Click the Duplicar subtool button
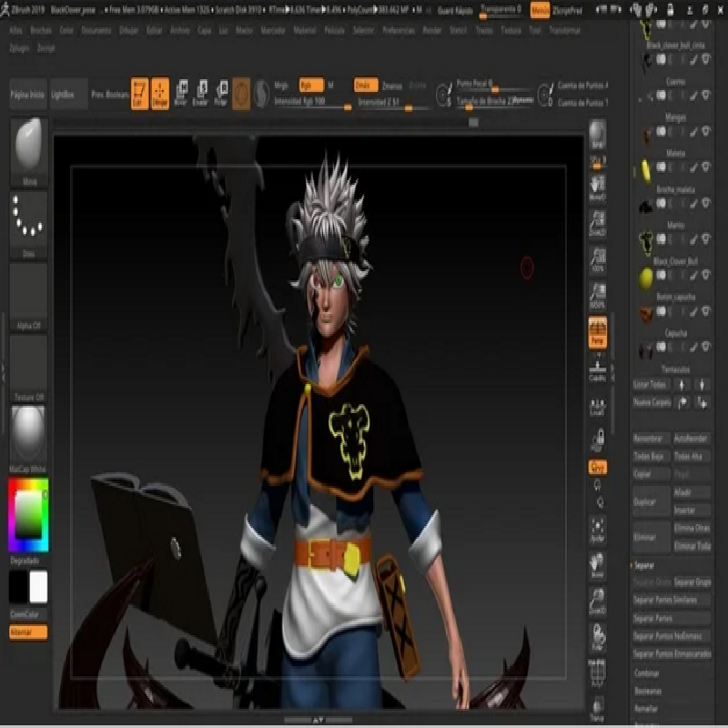Image resolution: width=728 pixels, height=728 pixels. coord(651,502)
